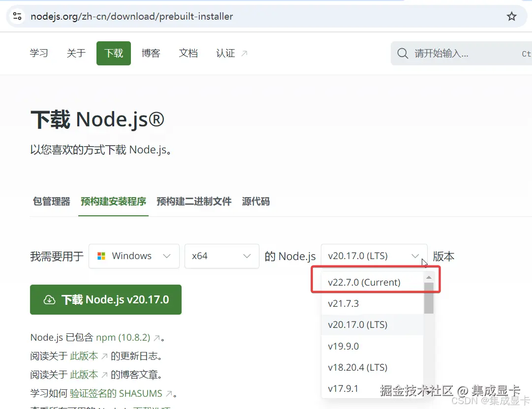Open the 博客 navigation item
The height and width of the screenshot is (409, 532).
(151, 53)
